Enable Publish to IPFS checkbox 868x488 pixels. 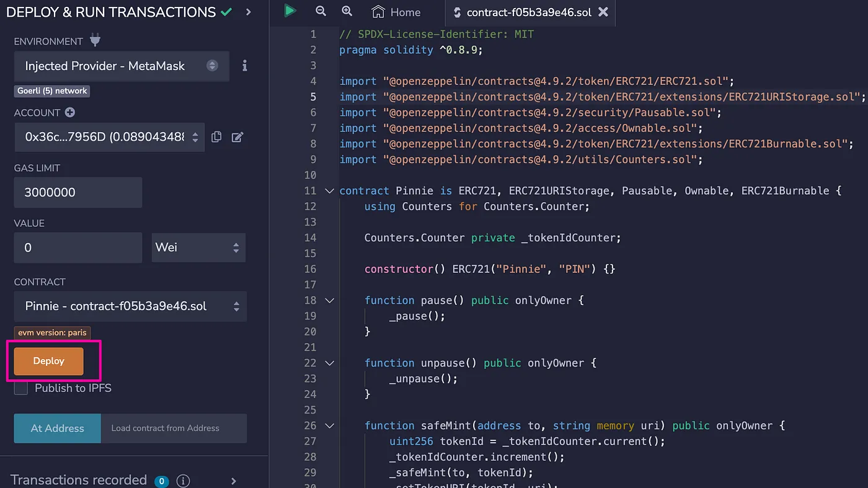tap(21, 388)
